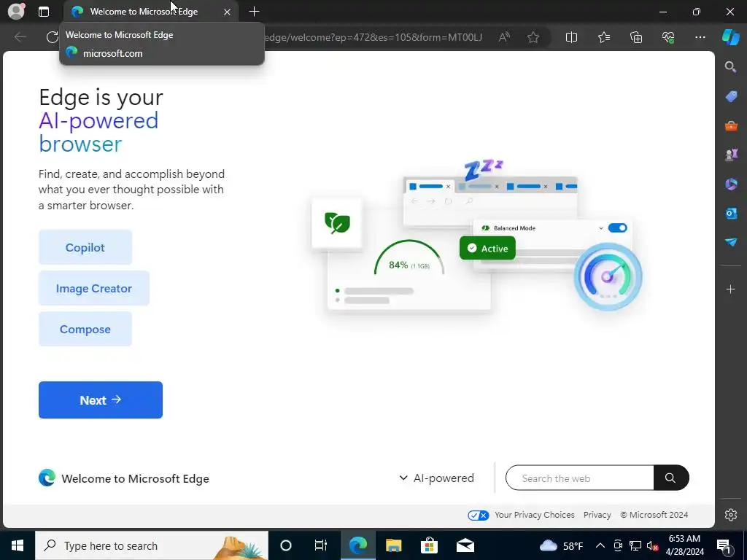Open Settings and more menu
This screenshot has width=747, height=560.
700,37
